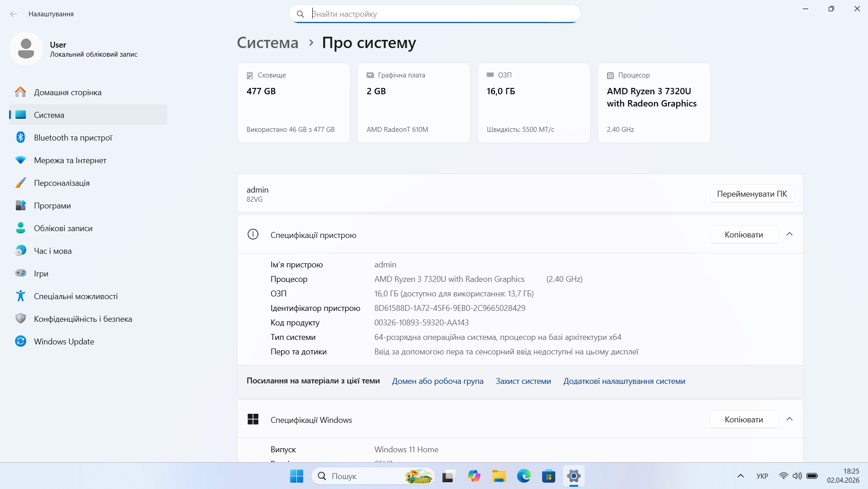Open the Програми section
This screenshot has width=868, height=489.
click(52, 205)
